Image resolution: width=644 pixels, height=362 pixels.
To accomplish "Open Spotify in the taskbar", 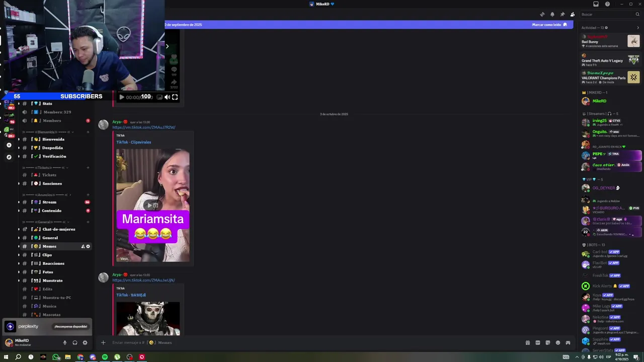I will (105, 357).
